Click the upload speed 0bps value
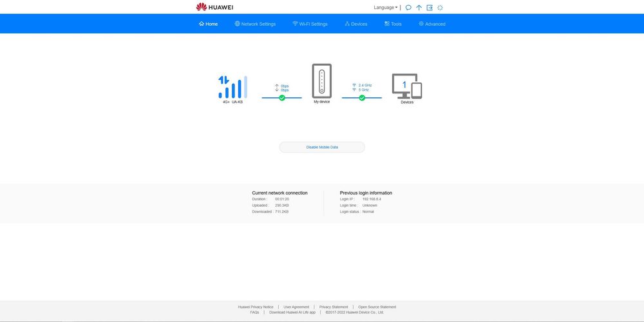 [285, 86]
